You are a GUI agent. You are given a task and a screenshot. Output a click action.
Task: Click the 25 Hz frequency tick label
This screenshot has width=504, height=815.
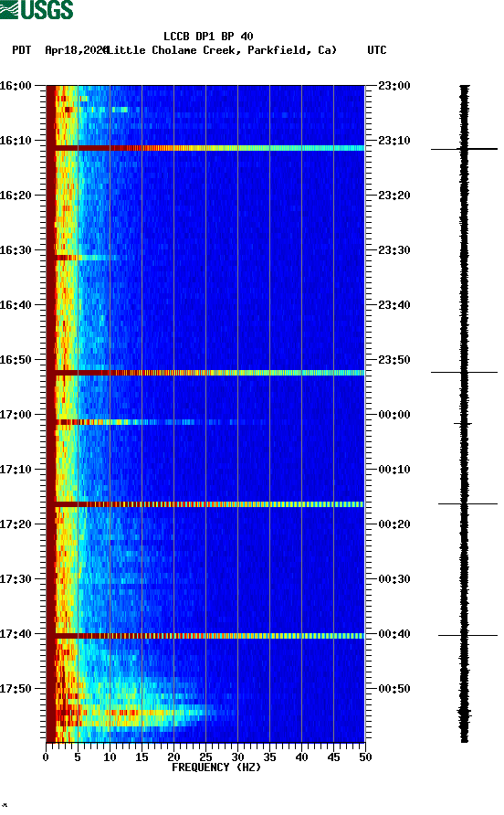tap(205, 757)
